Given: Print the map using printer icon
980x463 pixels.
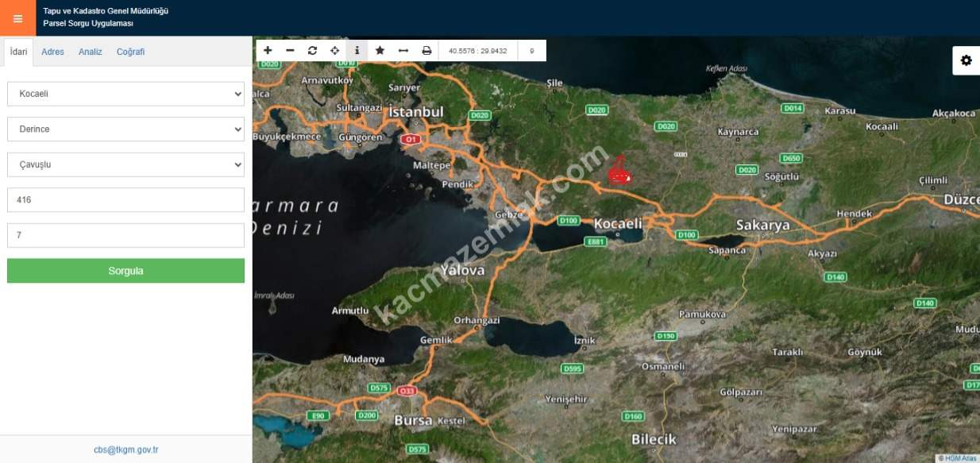Looking at the screenshot, I should (x=426, y=51).
